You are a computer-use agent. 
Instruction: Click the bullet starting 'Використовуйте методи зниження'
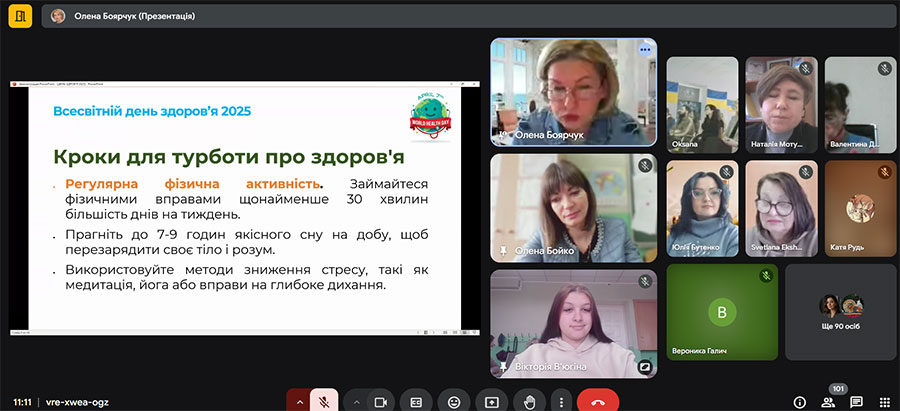coord(247,277)
